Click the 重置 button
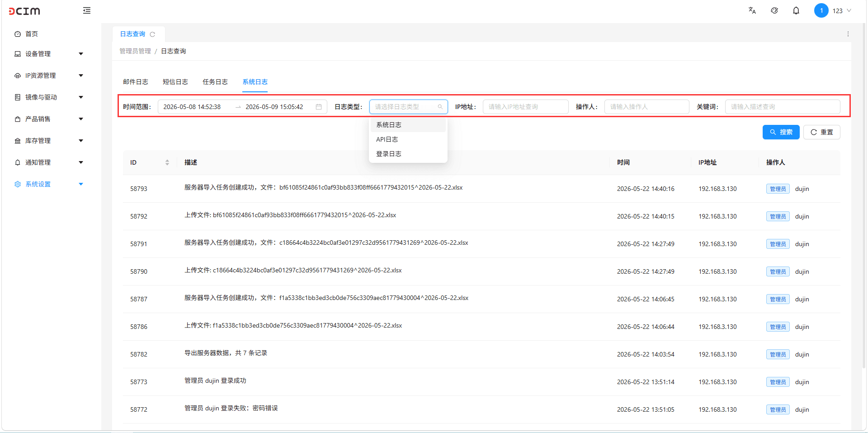The image size is (868, 433). tap(822, 132)
